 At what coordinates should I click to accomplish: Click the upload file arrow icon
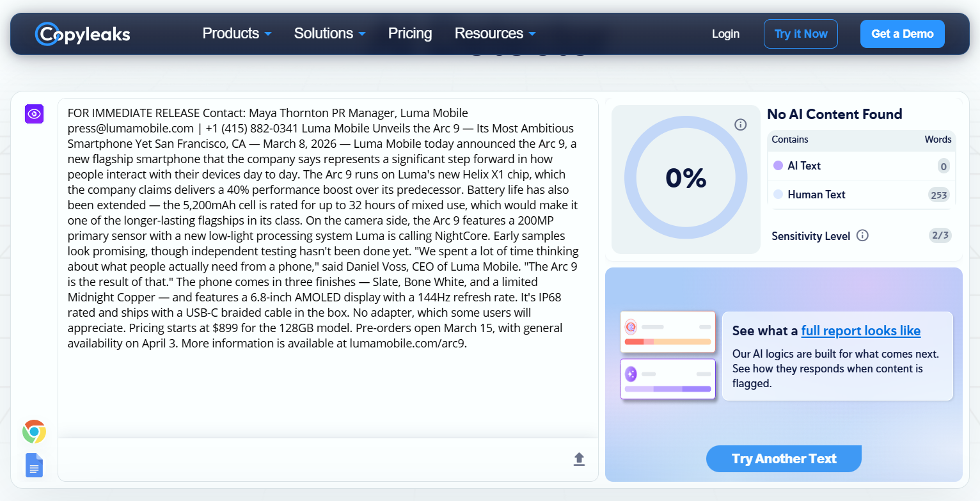579,459
